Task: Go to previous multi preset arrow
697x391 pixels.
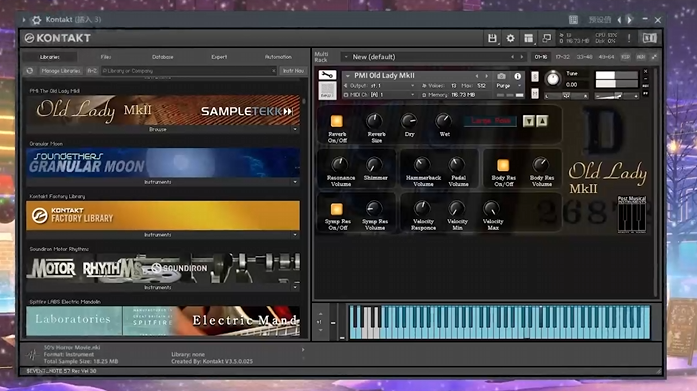Action: [x=512, y=57]
